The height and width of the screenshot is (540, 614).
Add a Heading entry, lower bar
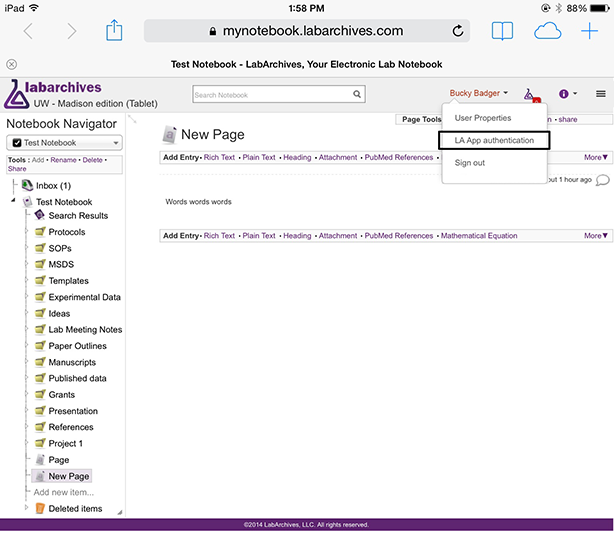coord(297,236)
